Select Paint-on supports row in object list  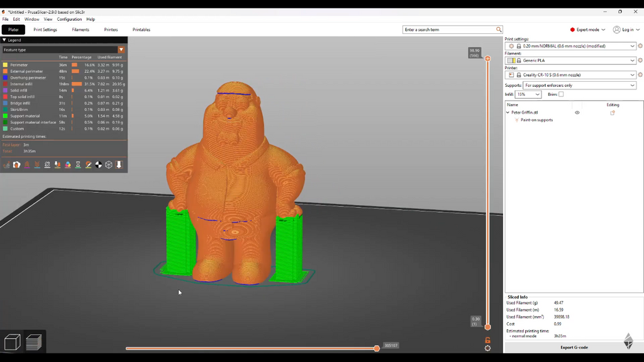tap(536, 120)
